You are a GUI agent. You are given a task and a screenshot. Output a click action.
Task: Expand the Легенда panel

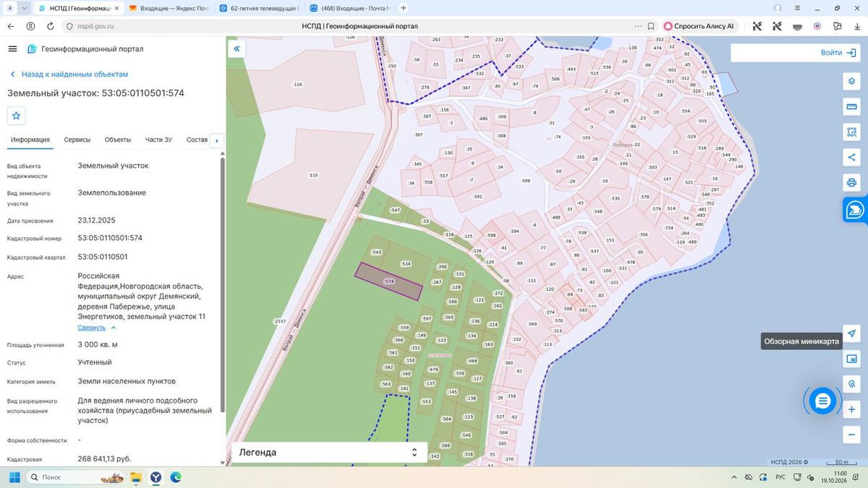[328, 452]
